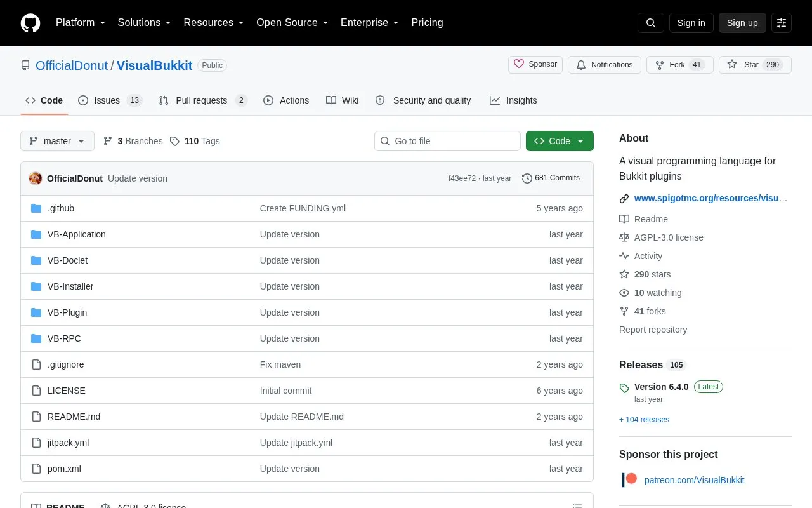Image resolution: width=812 pixels, height=508 pixels.
Task: Open the Version 6.4.0 release
Action: (661, 387)
